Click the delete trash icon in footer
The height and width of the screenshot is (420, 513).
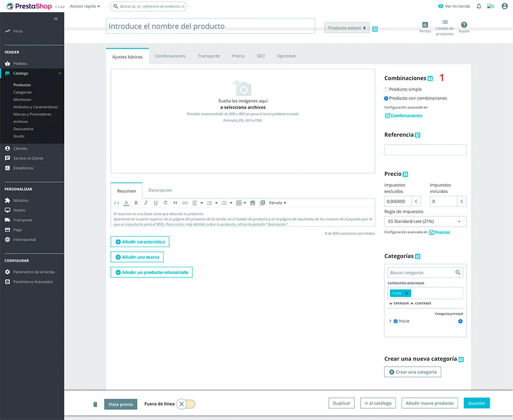(95, 404)
